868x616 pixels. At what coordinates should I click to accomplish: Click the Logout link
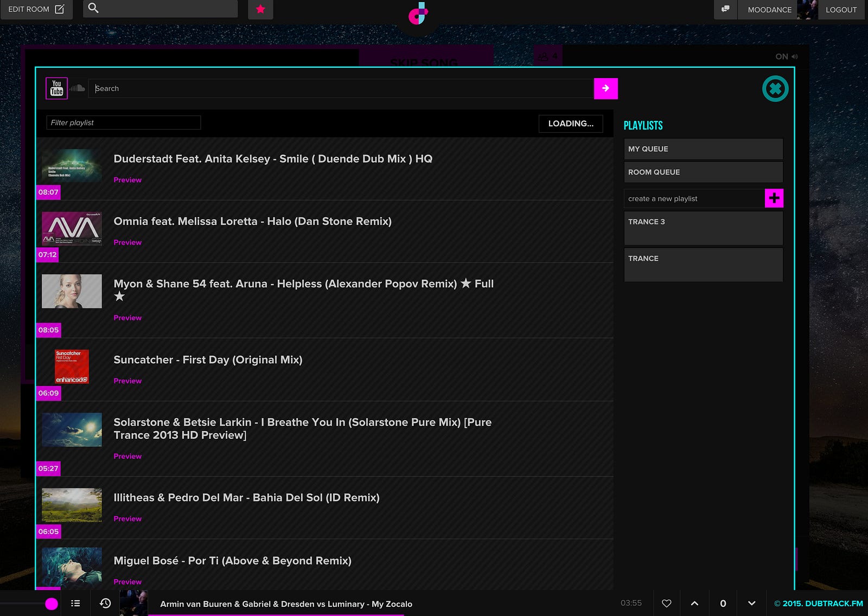(841, 10)
